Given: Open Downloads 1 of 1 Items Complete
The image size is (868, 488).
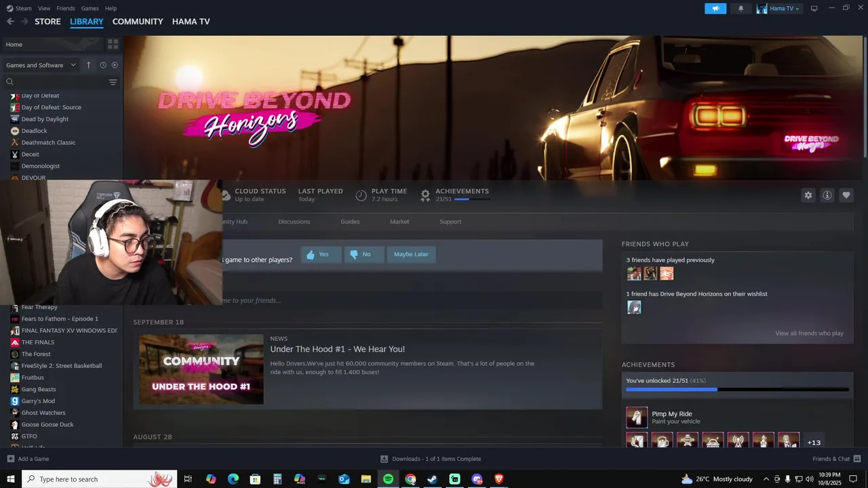Looking at the screenshot, I should (431, 459).
